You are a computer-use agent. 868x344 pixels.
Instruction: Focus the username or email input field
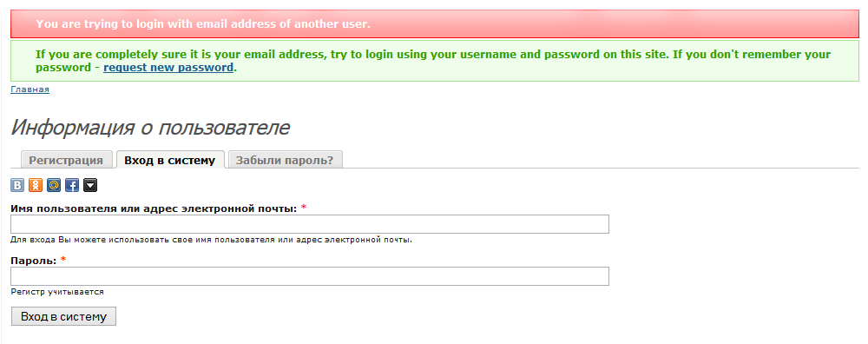310,224
